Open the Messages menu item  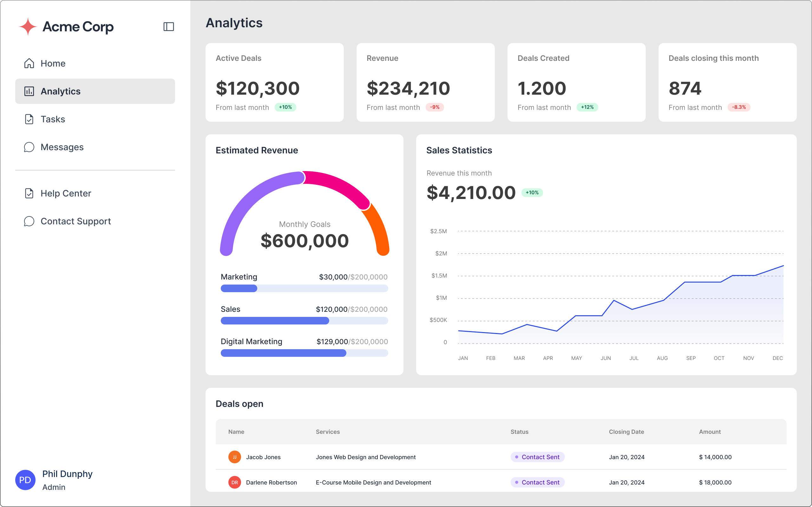(x=62, y=147)
